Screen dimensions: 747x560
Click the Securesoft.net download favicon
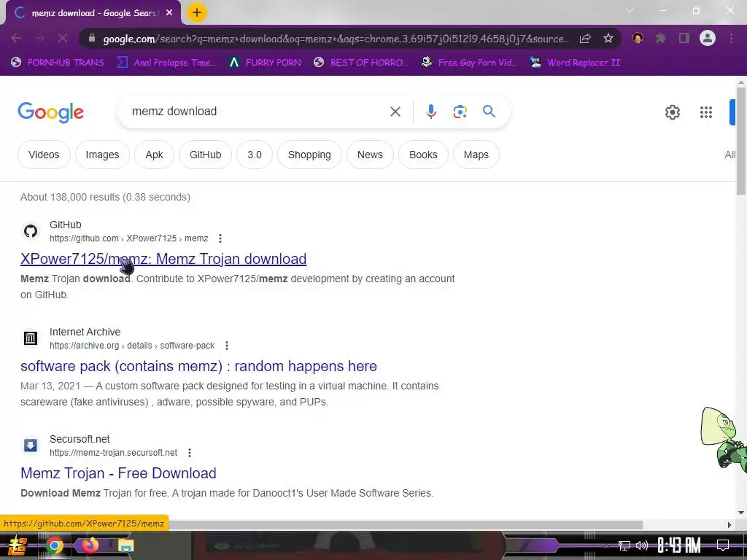tap(31, 446)
